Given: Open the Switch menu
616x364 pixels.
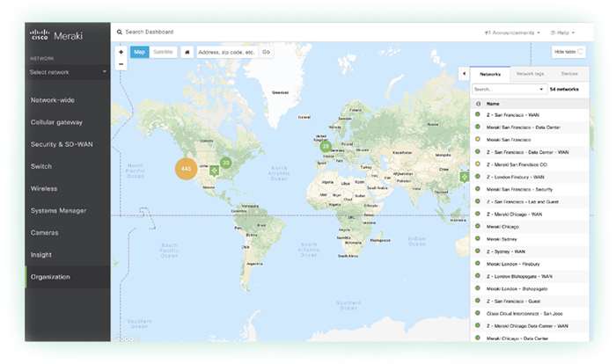Looking at the screenshot, I should (41, 166).
